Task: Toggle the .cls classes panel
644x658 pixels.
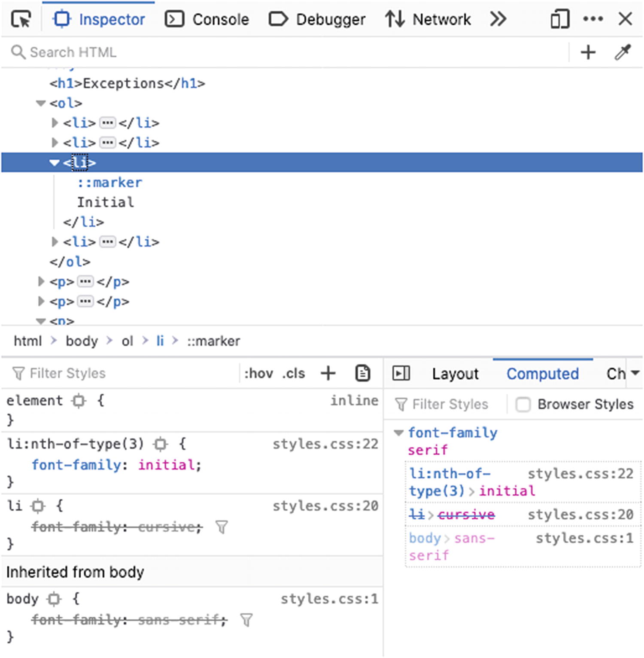Action: (294, 373)
